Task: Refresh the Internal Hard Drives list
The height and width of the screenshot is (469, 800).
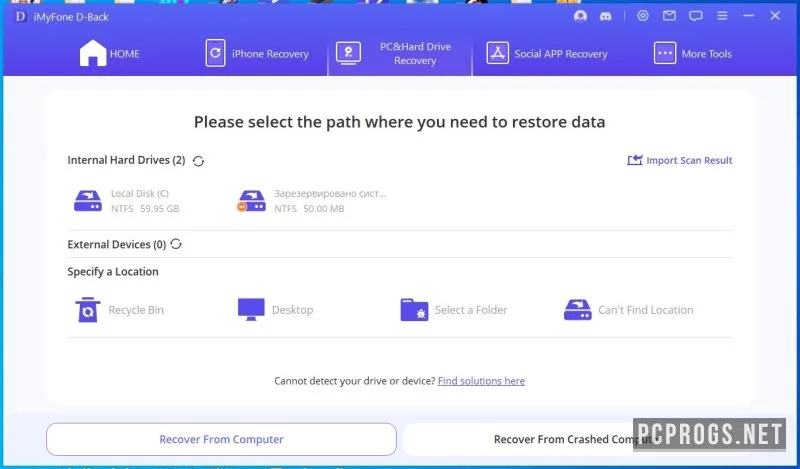Action: (198, 161)
